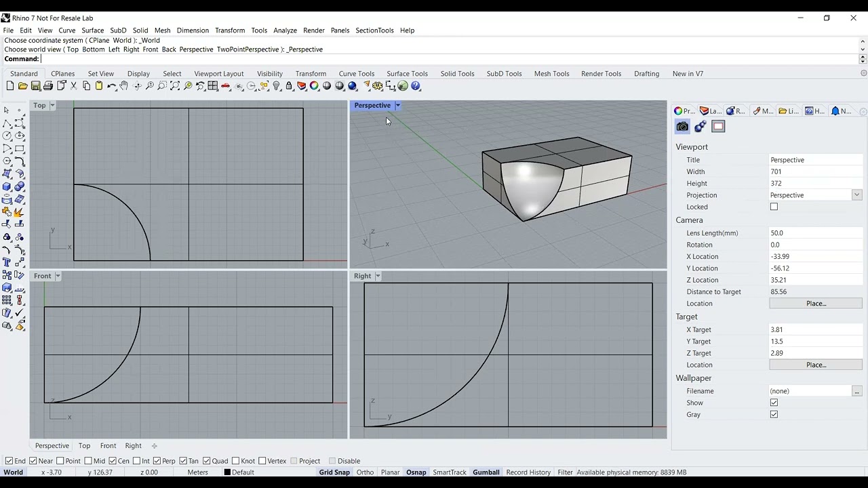The height and width of the screenshot is (488, 868).
Task: Select the Text object tool in the sidebar
Action: [7, 262]
